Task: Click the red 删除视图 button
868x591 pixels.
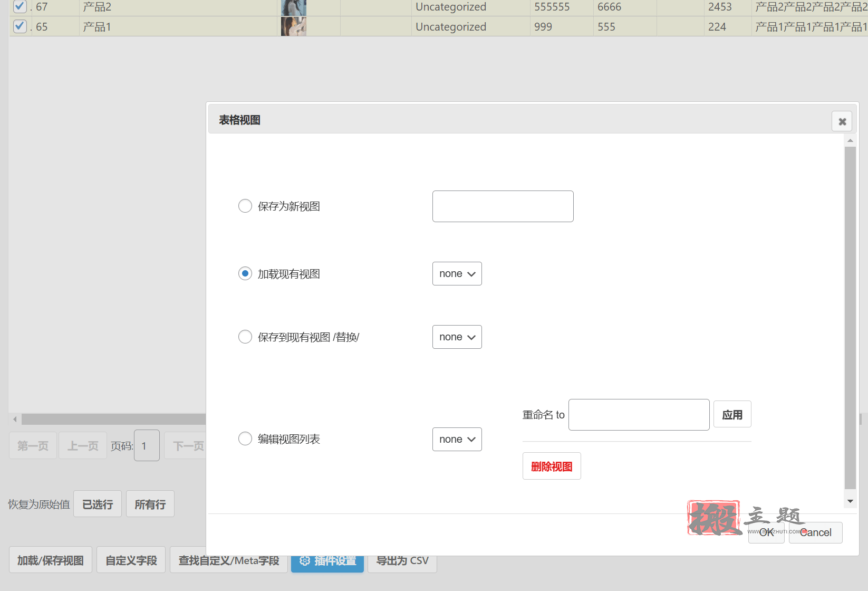Action: tap(552, 466)
